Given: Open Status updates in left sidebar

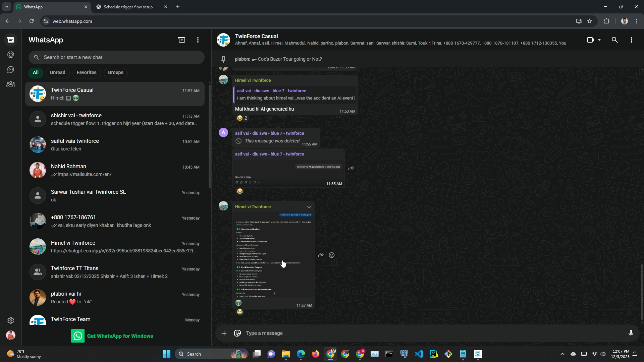Looking at the screenshot, I should pyautogui.click(x=11, y=55).
